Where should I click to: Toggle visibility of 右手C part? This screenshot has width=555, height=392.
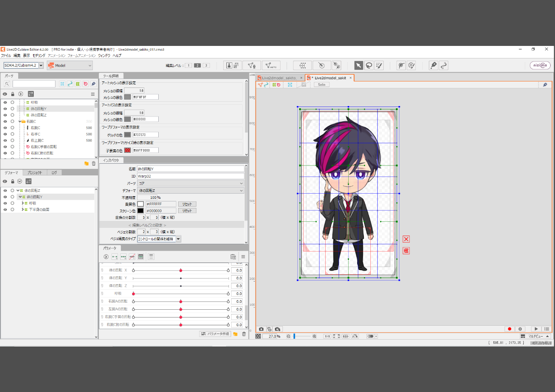coord(5,134)
